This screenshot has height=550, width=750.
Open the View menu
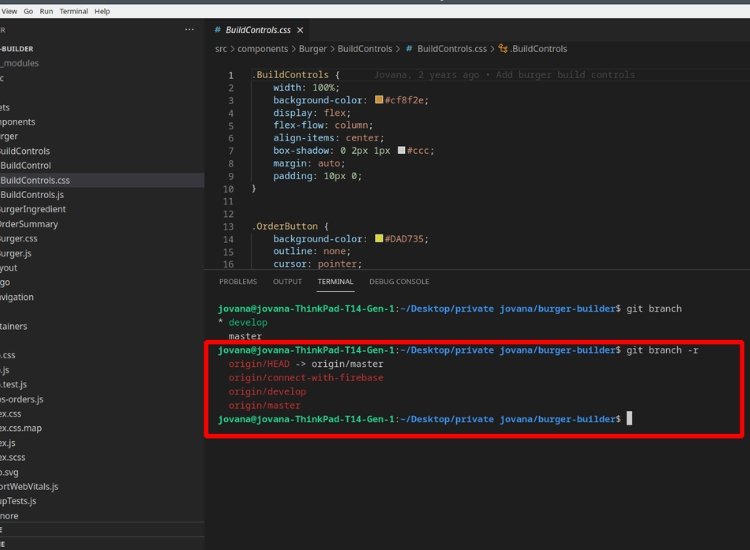[9, 11]
